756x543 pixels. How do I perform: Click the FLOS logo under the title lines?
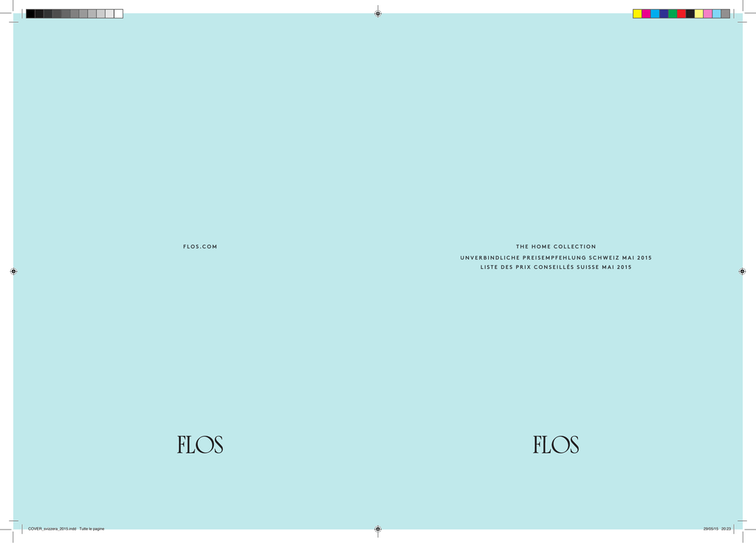coord(556,445)
